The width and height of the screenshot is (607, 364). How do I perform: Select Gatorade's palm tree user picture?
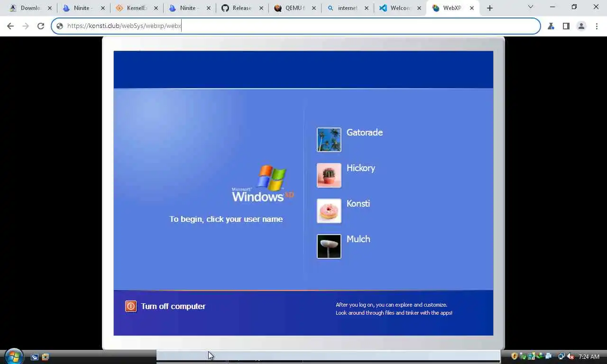click(329, 140)
